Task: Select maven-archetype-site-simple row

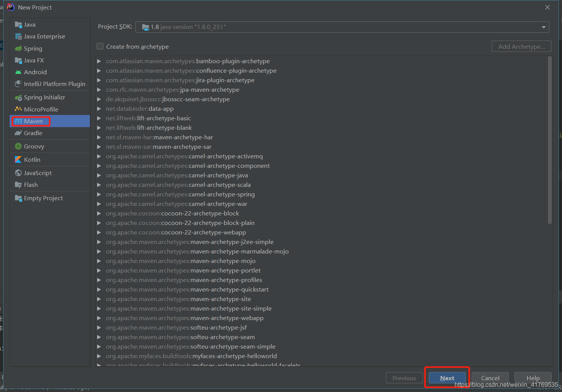Action: point(322,308)
